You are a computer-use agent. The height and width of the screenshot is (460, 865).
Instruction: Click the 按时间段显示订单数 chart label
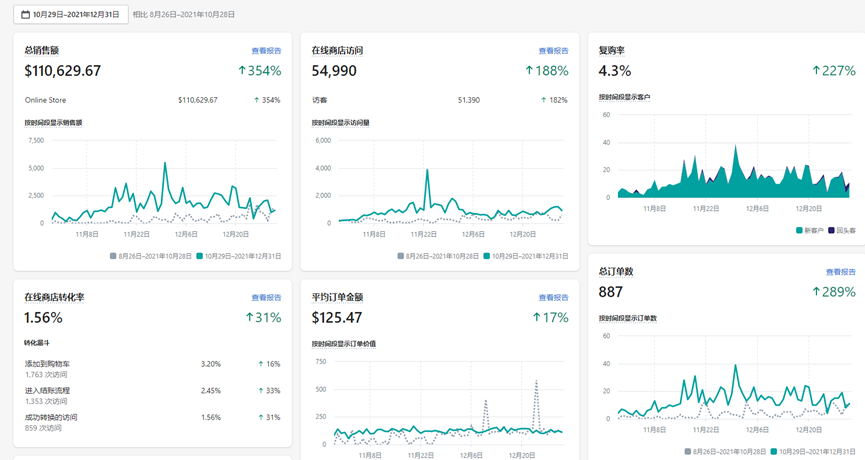[628, 318]
